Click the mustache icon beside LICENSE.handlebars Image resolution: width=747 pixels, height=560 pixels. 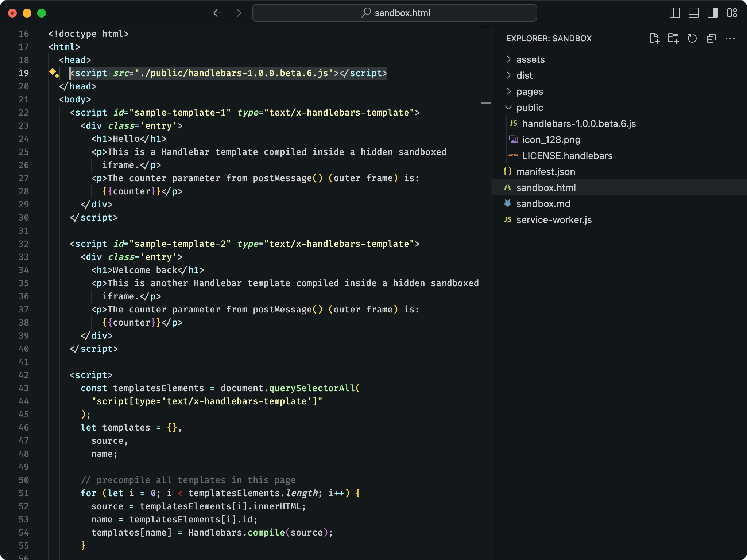(513, 155)
